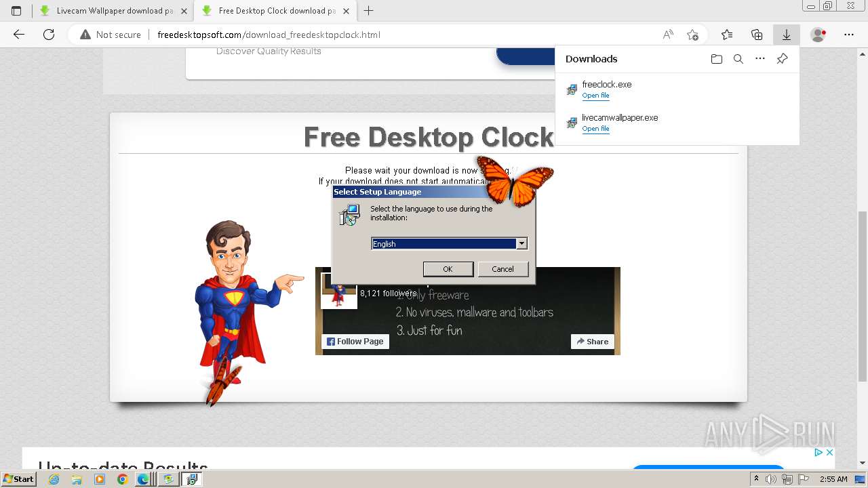Open Windows Media Player from taskbar
Image resolution: width=868 pixels, height=488 pixels.
click(x=100, y=479)
